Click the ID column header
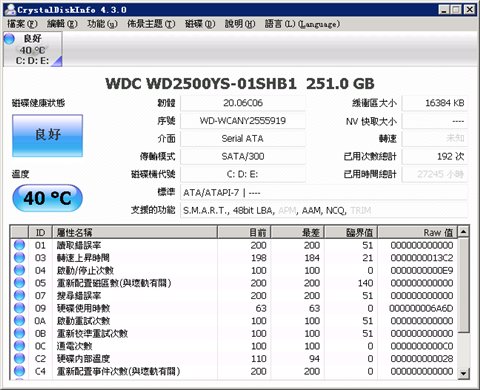This screenshot has height=390, width=480. click(x=40, y=232)
